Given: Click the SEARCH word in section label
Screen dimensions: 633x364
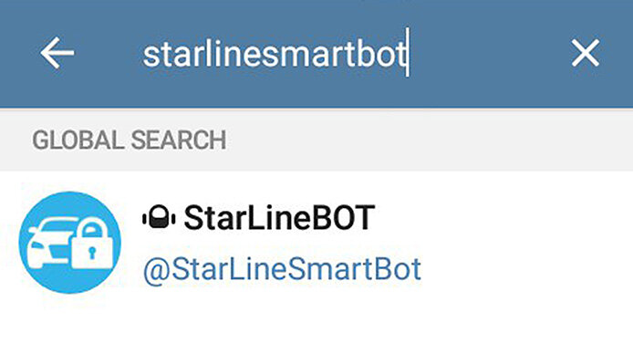Looking at the screenshot, I should tap(179, 140).
